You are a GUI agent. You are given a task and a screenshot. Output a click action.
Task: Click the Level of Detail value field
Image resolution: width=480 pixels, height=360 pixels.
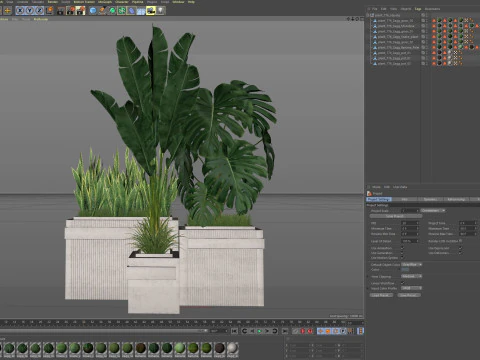point(410,241)
